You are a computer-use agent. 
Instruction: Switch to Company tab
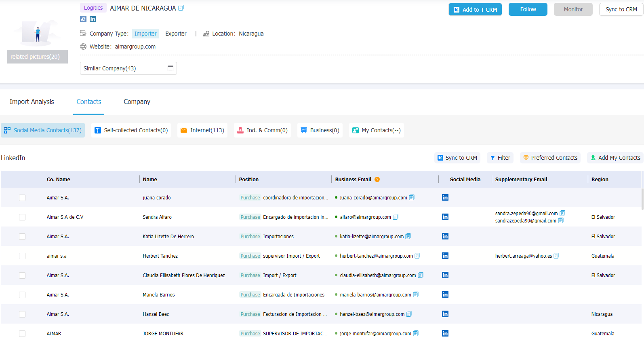137,102
